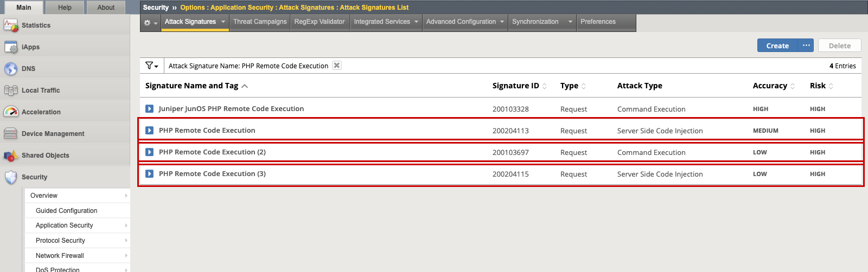This screenshot has height=272, width=868.
Task: Open the Application Security submenu
Action: (x=78, y=225)
